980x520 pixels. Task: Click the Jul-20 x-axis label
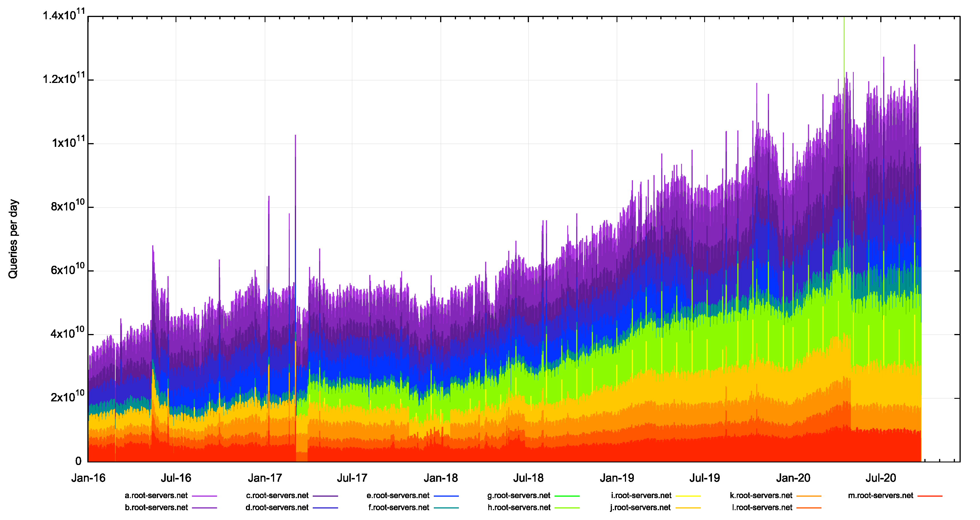pos(881,478)
